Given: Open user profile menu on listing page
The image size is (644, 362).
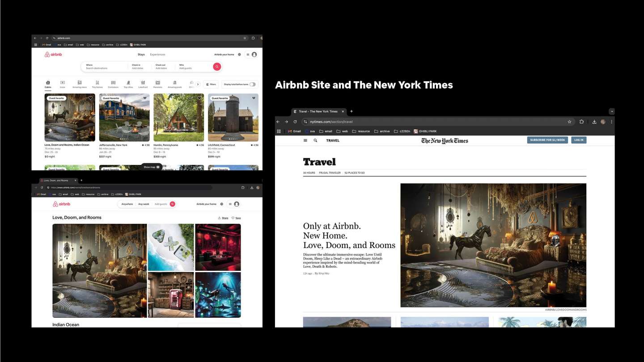Looking at the screenshot, I should pyautogui.click(x=234, y=204).
